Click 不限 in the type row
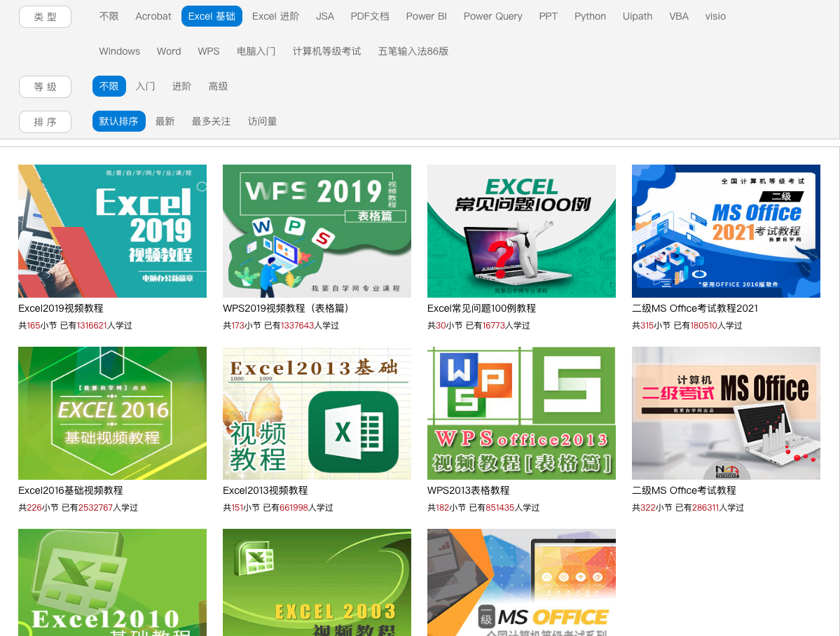Viewport: 840px width, 636px height. 109,16
